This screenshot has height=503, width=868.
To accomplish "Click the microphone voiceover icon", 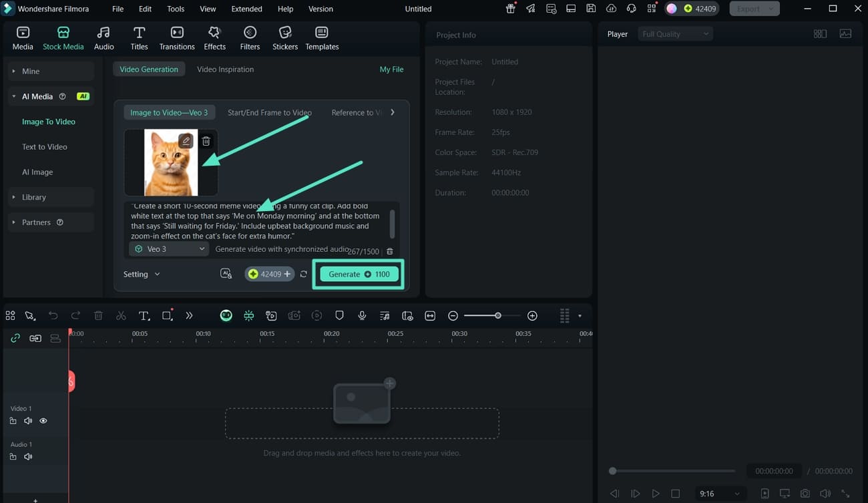I will [x=362, y=315].
